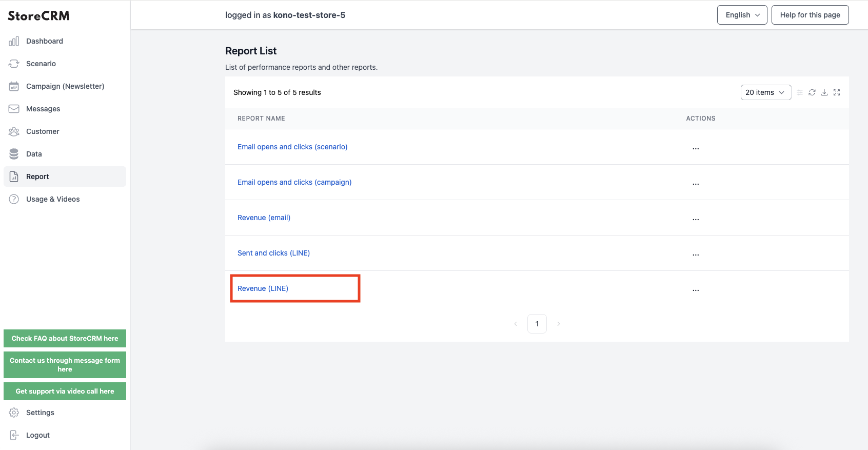Refresh the report list table
This screenshot has height=450, width=868.
point(812,92)
